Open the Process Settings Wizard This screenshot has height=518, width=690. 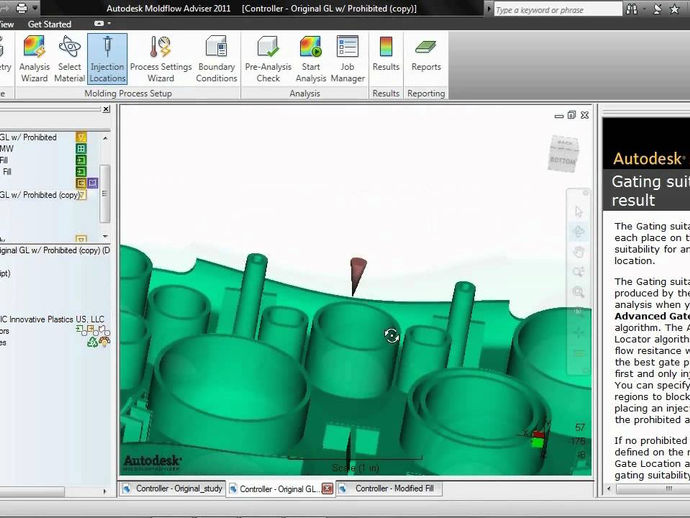(x=161, y=59)
